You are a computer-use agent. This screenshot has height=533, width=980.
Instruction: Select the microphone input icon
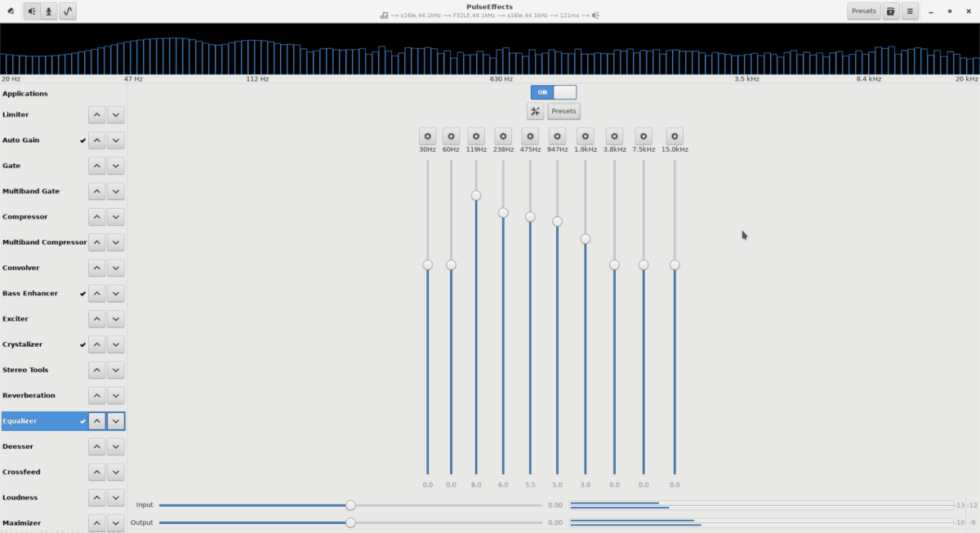pos(50,11)
